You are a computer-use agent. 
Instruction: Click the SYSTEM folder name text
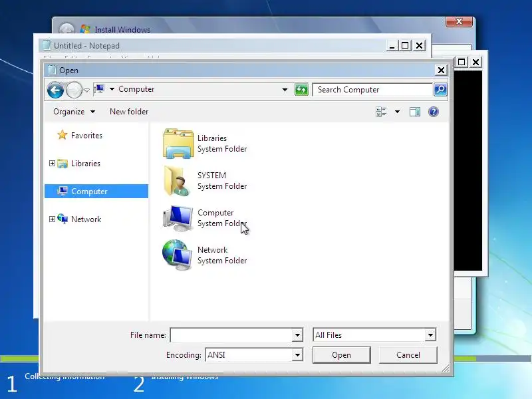[x=211, y=176]
